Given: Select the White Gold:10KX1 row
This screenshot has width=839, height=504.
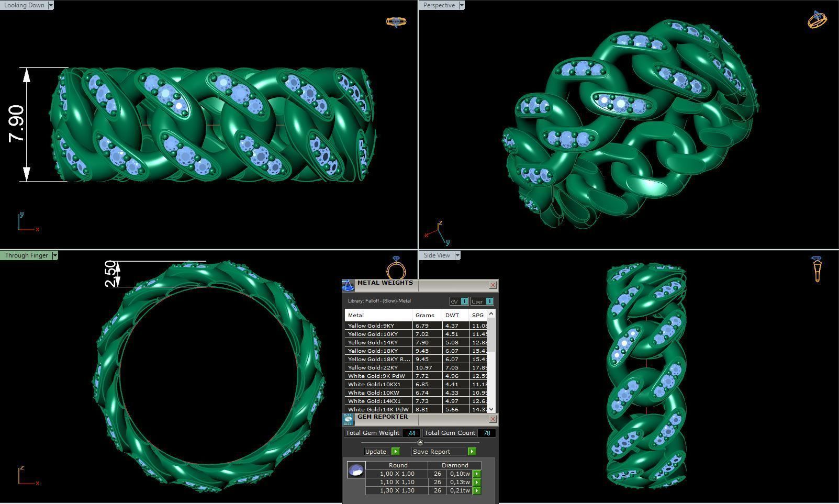Looking at the screenshot, I should [416, 384].
